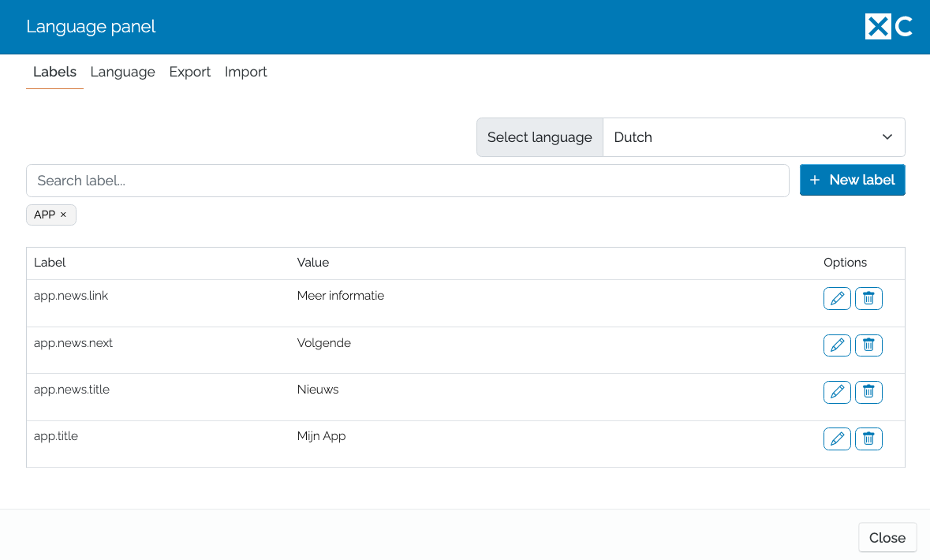Click the 'Language panel' title

coord(91,27)
